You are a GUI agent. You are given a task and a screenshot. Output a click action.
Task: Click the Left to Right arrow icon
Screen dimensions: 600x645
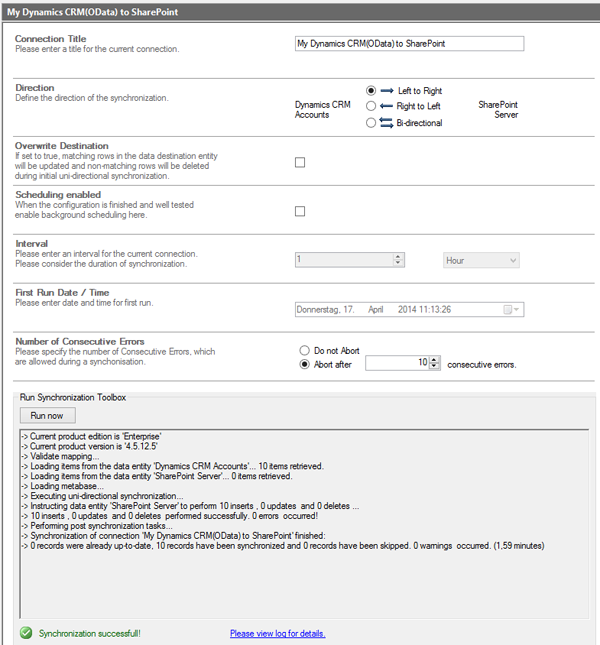[388, 91]
